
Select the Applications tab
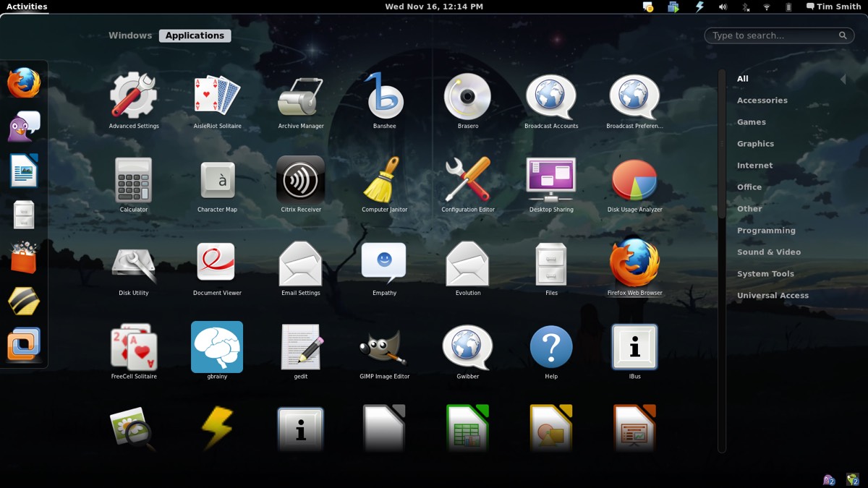[195, 35]
